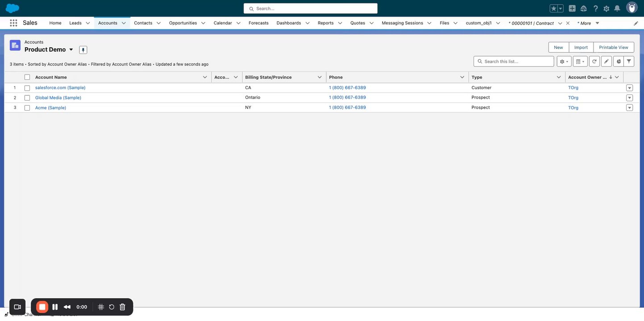Pin the Product Demo list view
644x321 pixels.
(83, 50)
